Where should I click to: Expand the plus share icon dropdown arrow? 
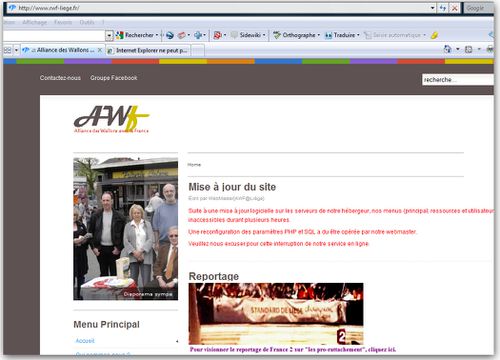(205, 35)
